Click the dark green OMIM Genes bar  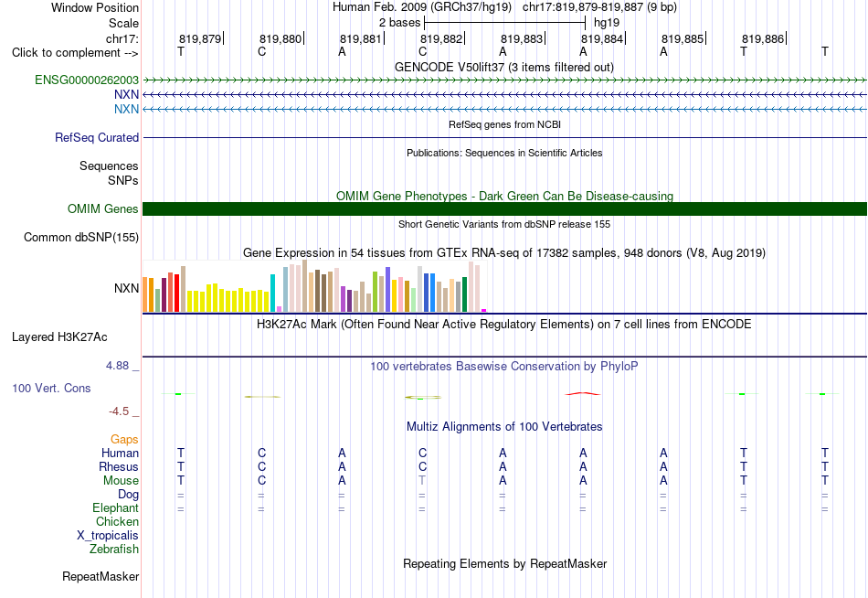click(x=504, y=209)
